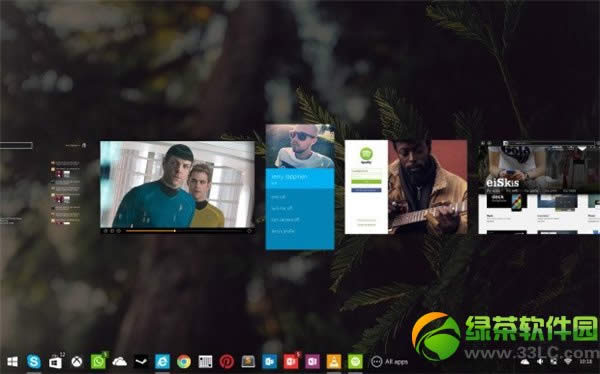Viewport: 600px width, 374px height.
Task: Open the photo app icon after Pinterest
Action: tap(248, 362)
